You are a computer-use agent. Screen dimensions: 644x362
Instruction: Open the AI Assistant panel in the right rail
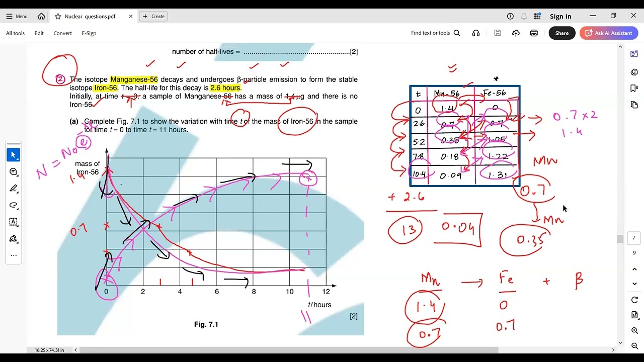pyautogui.click(x=634, y=54)
